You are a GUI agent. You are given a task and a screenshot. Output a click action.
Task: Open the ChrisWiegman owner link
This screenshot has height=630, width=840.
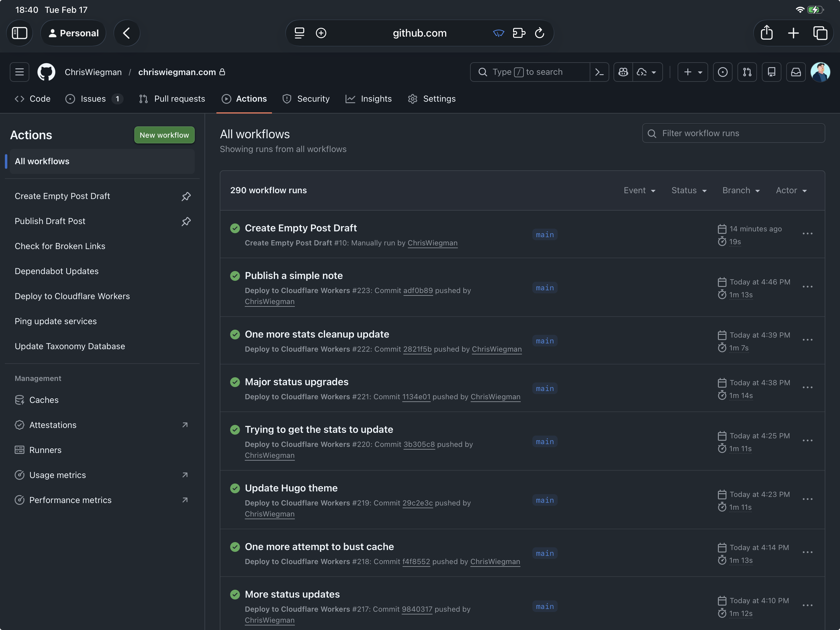93,72
